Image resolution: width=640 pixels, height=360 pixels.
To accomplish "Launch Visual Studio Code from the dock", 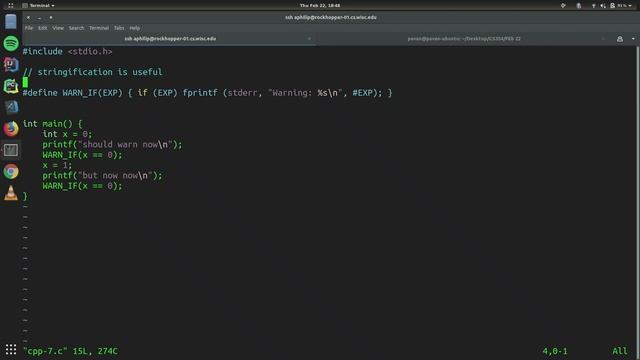I will (11, 107).
